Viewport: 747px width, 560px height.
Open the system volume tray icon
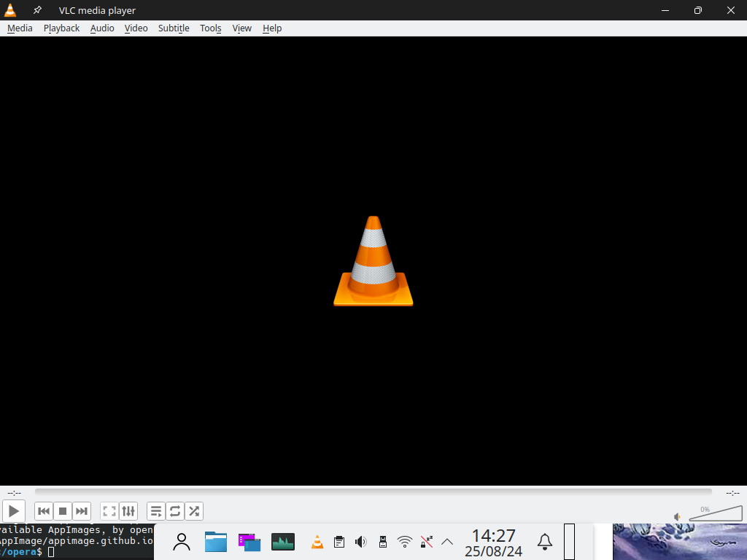[361, 542]
